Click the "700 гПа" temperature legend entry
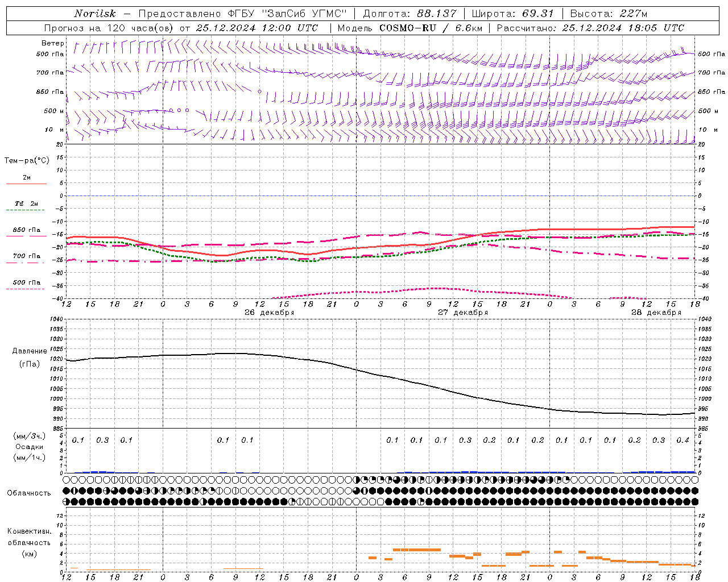728x582 pixels. click(x=27, y=256)
